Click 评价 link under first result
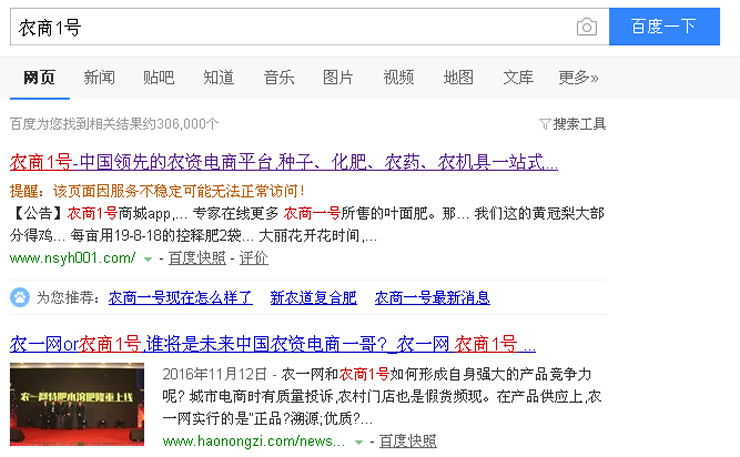Screen dimensions: 740x457 point(254,258)
